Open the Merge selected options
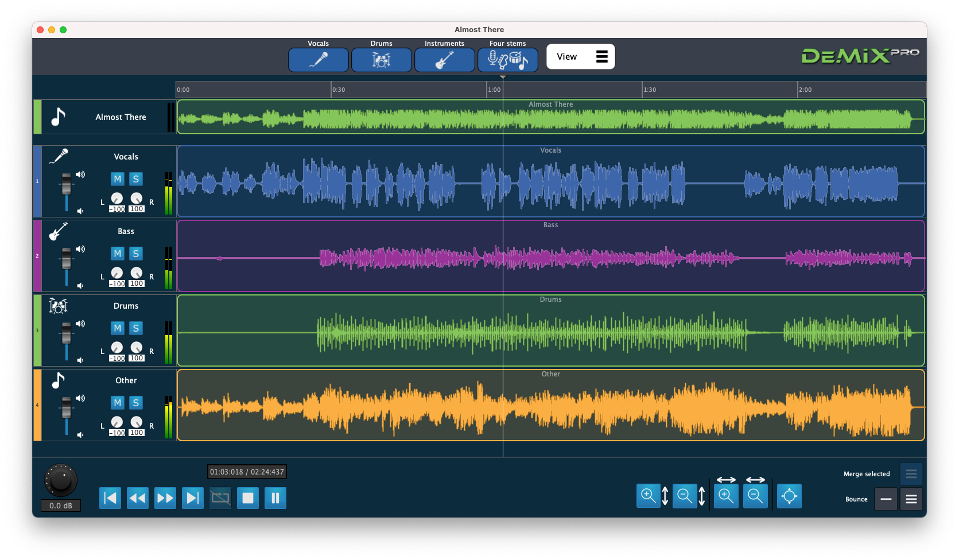Viewport: 959px width, 560px height. coord(911,473)
